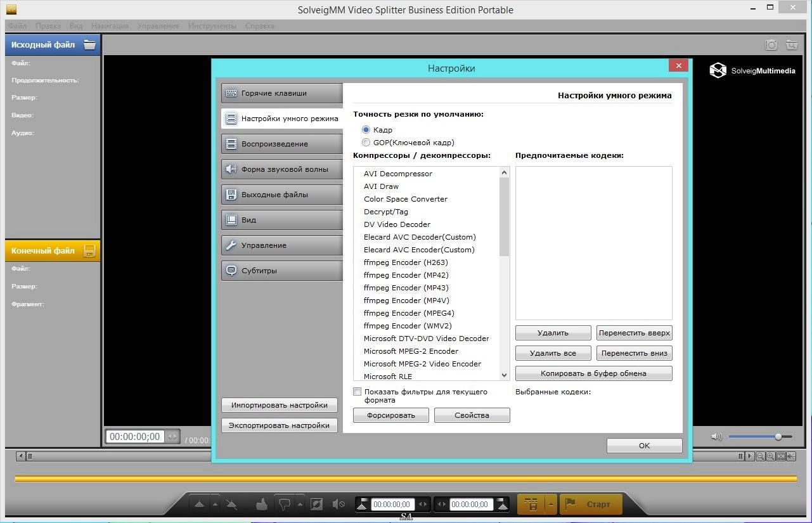The image size is (812, 523).
Task: Click the invert fragments icon
Action: pos(316,505)
